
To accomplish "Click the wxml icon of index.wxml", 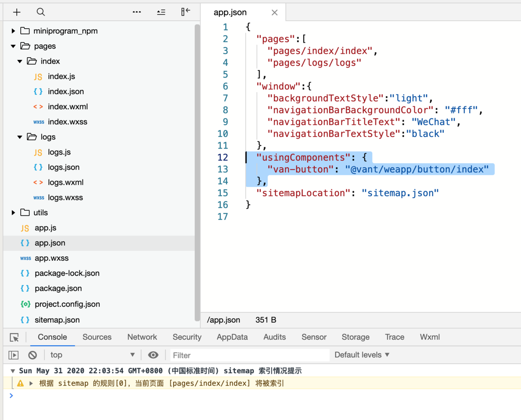I will click(x=38, y=107).
